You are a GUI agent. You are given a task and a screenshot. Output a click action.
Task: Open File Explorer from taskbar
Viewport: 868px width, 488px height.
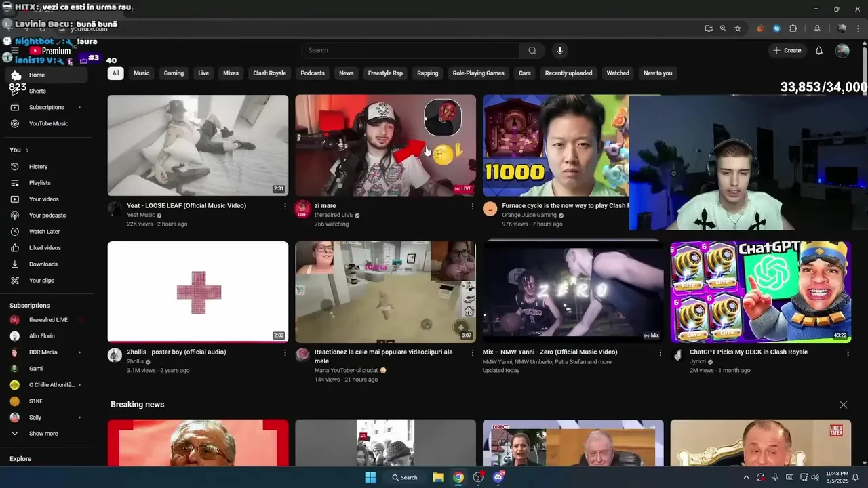click(x=438, y=477)
